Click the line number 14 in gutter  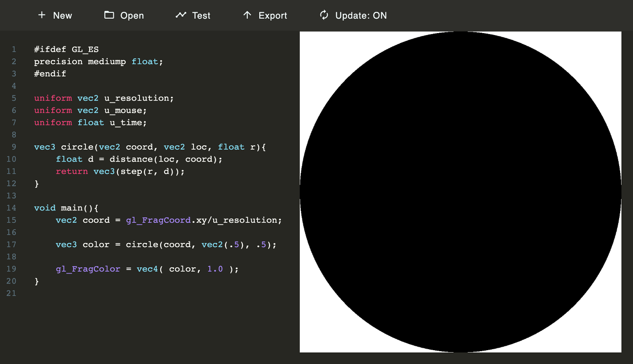point(11,208)
